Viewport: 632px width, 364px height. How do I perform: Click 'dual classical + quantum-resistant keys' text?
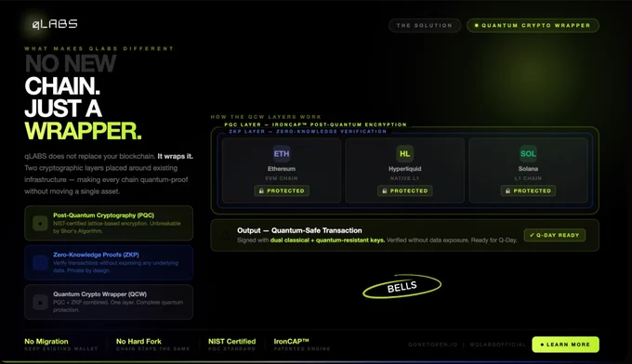click(x=327, y=240)
